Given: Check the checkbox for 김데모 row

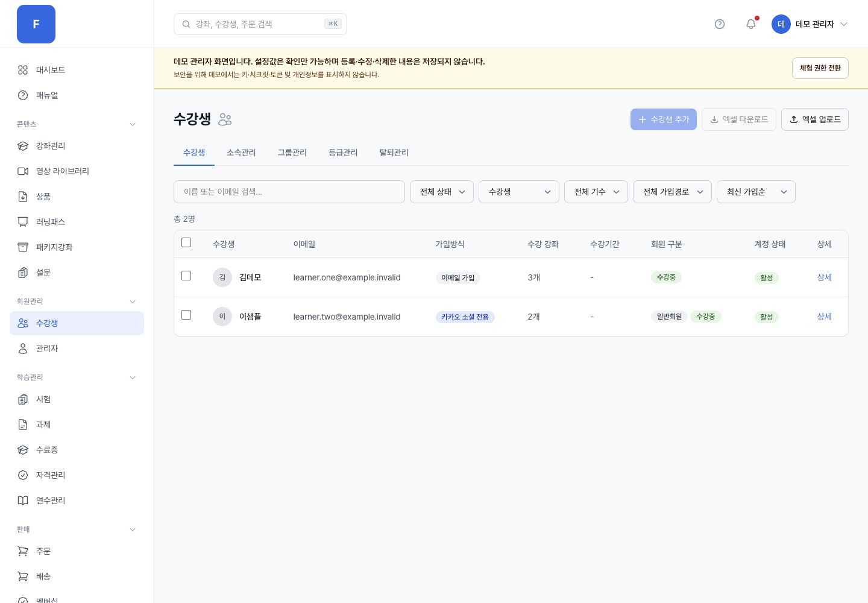Looking at the screenshot, I should (x=186, y=276).
